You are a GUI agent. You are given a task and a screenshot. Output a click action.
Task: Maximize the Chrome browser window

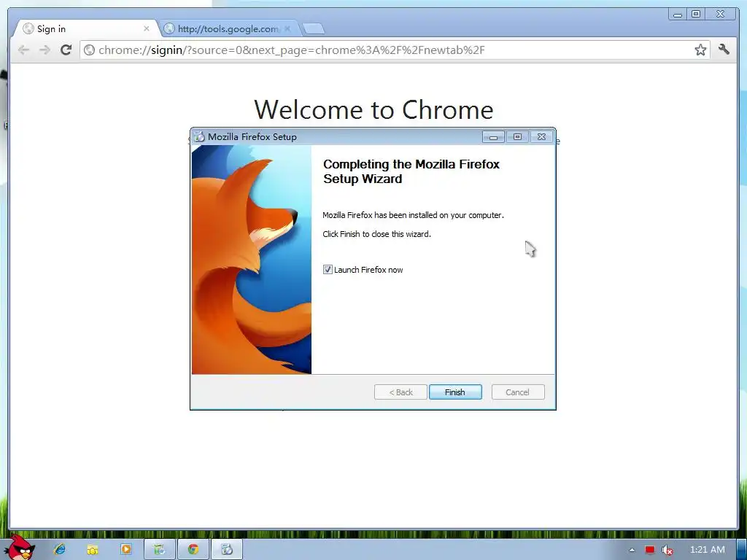tap(696, 15)
